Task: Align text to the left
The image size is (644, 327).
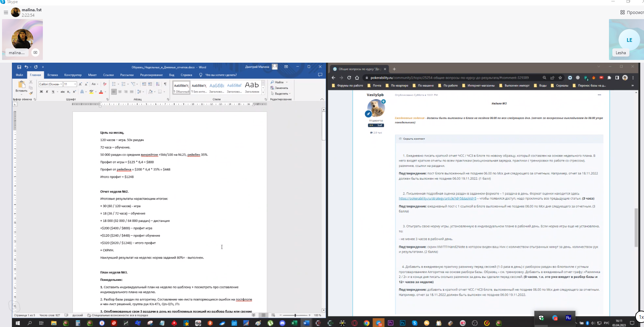Action: (x=114, y=92)
